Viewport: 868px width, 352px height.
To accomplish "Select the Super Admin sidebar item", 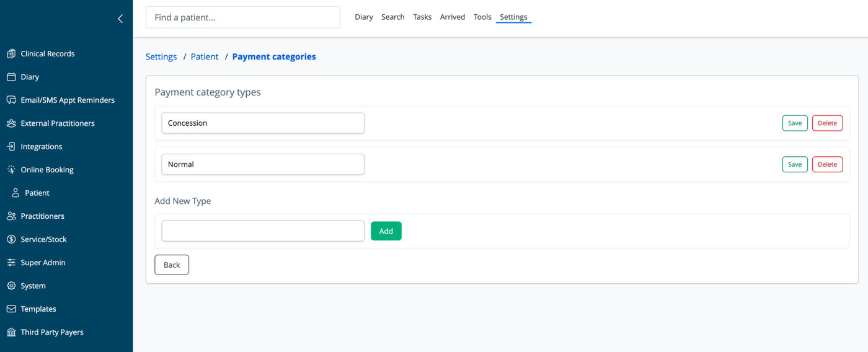I will pos(43,263).
